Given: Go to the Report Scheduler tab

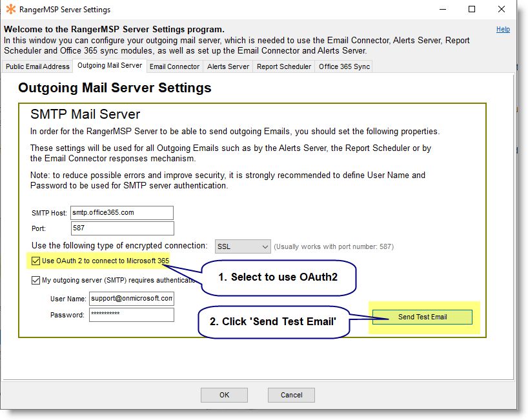Looking at the screenshot, I should pyautogui.click(x=283, y=66).
